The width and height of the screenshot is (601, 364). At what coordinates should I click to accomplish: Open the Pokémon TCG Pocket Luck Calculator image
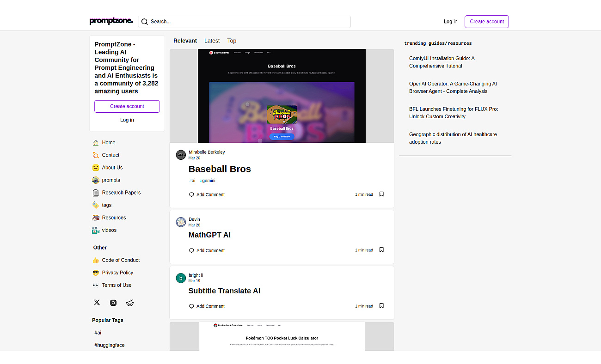click(x=282, y=336)
